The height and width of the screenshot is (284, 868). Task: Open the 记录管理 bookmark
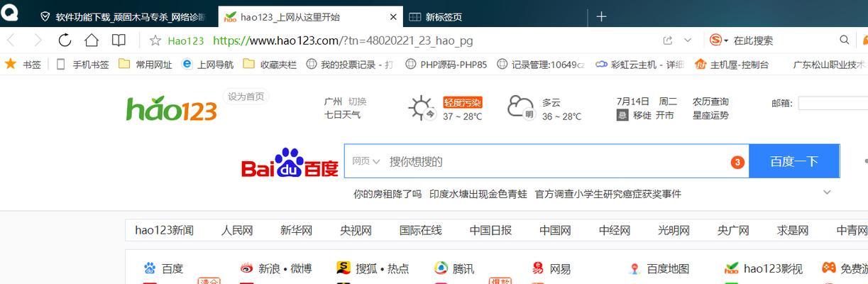540,64
